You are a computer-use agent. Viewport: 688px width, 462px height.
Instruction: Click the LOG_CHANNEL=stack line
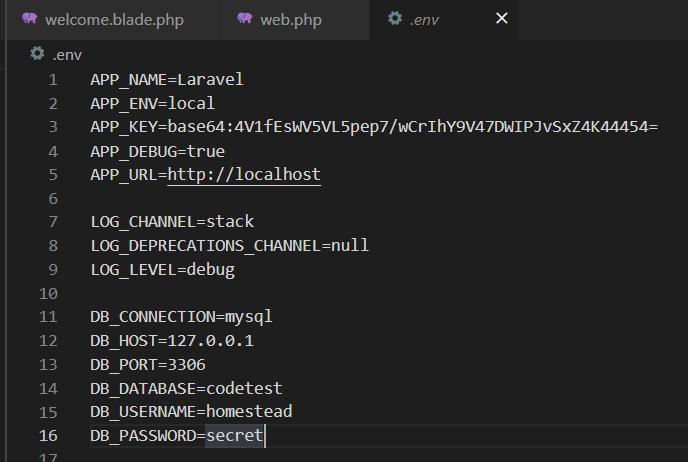(x=172, y=222)
